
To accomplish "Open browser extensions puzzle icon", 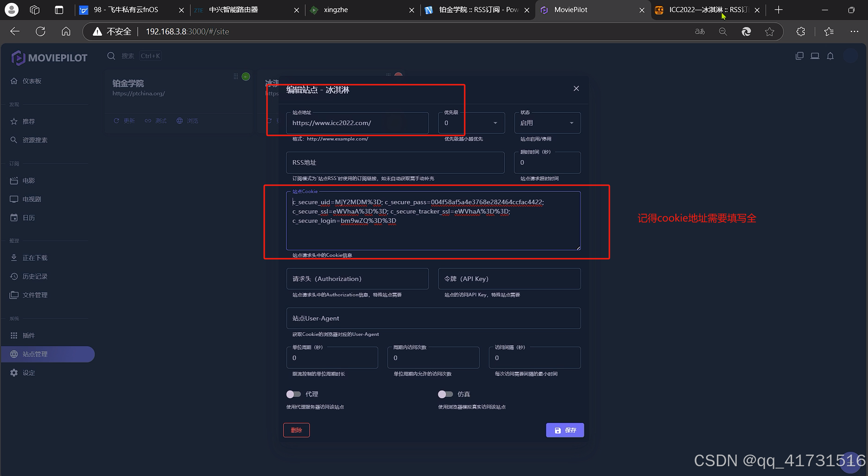I will [x=801, y=32].
